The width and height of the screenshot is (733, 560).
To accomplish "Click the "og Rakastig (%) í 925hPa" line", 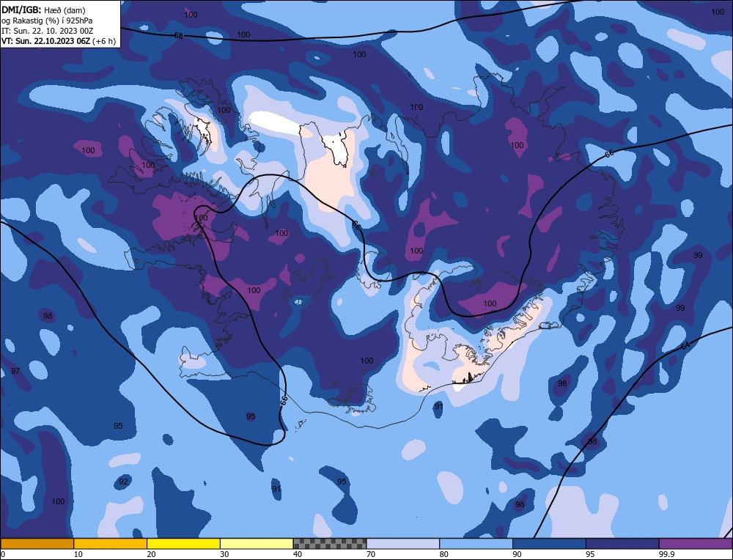I will (47, 20).
